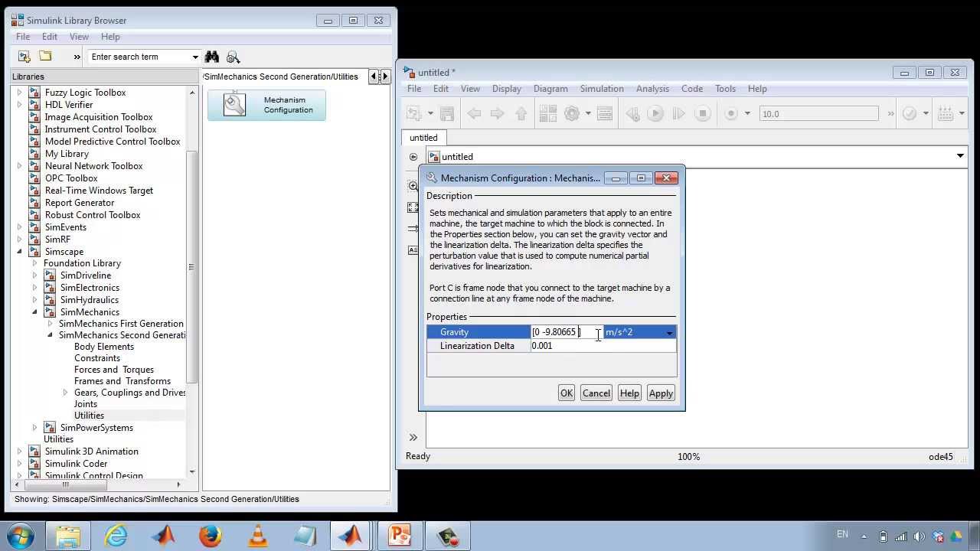Open the Gravity units dropdown arrow
Viewport: 980px width, 551px height.
click(x=669, y=332)
